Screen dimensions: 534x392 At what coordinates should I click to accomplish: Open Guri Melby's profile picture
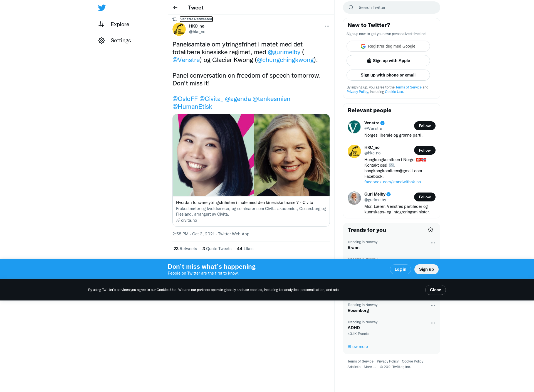click(354, 198)
